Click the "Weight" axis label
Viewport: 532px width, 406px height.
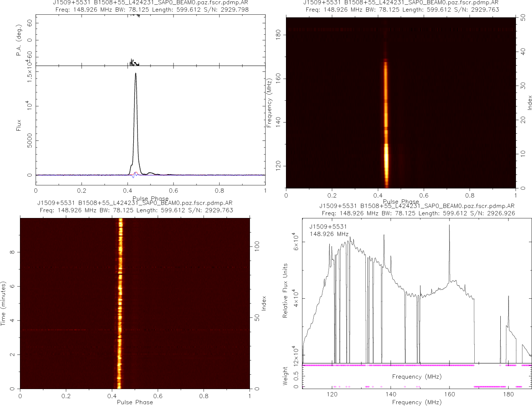pos(286,376)
